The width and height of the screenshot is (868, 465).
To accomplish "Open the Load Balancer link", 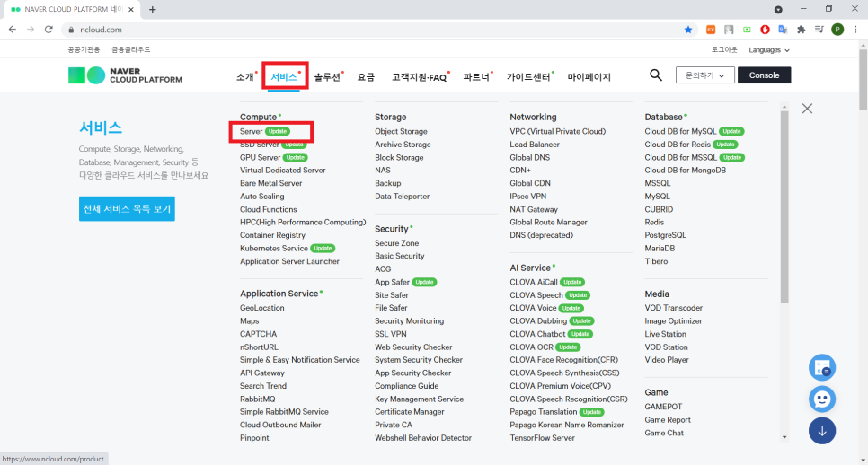I will (x=535, y=145).
